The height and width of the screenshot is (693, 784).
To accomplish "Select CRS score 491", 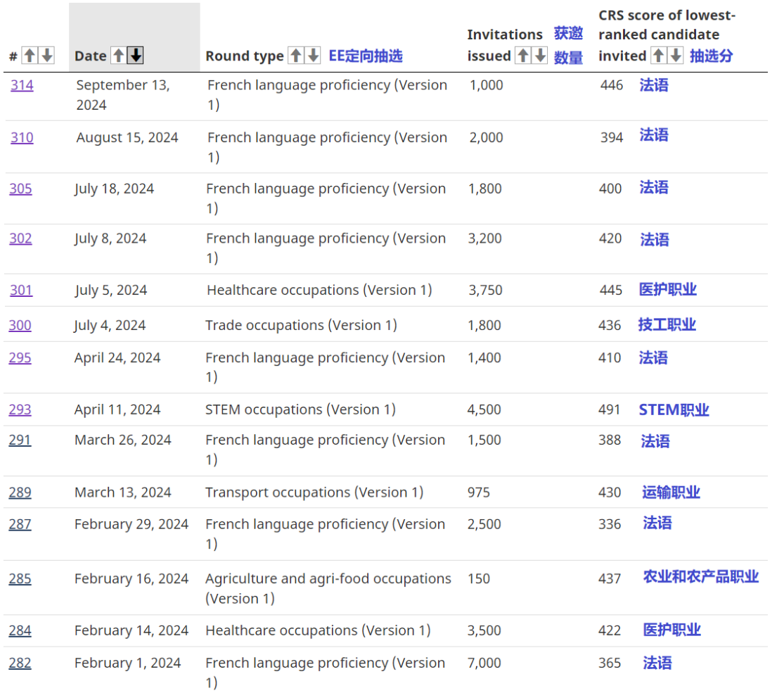I will click(609, 409).
